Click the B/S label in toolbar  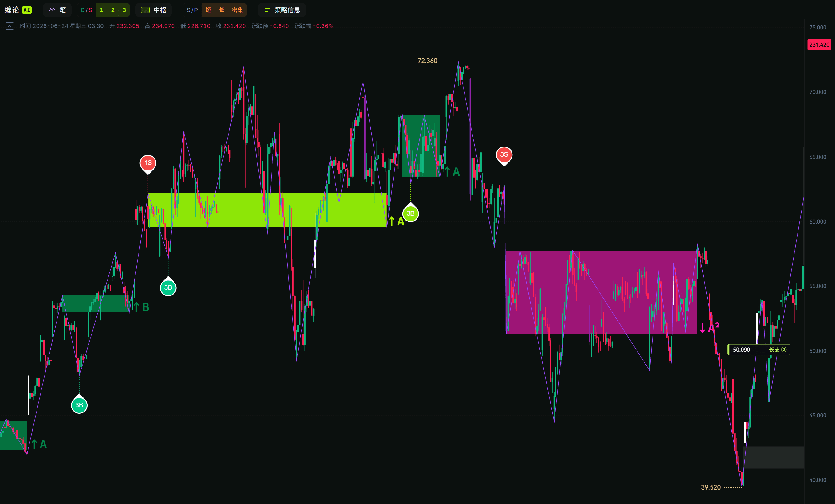point(86,10)
